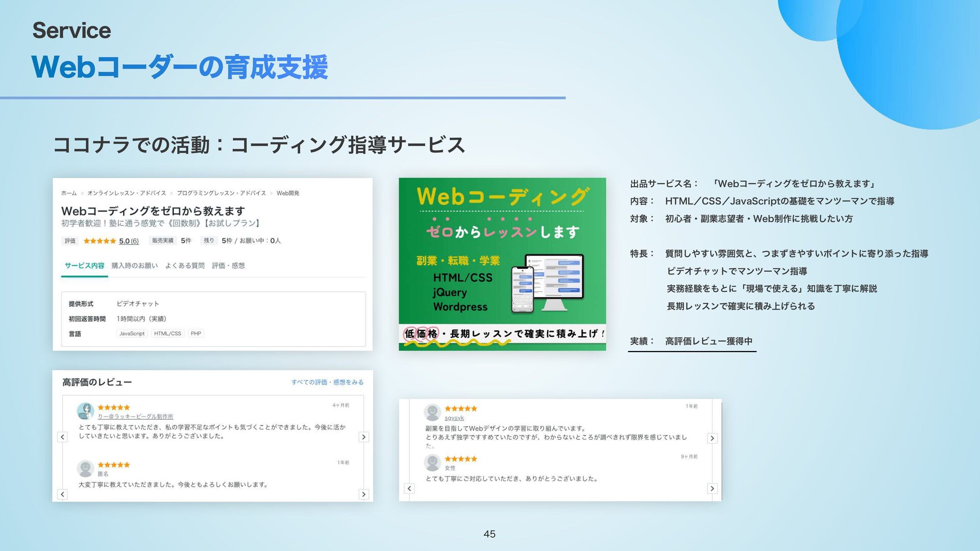Open the サービス内容 tab
Viewport: 980px width, 551px height.
point(84,265)
